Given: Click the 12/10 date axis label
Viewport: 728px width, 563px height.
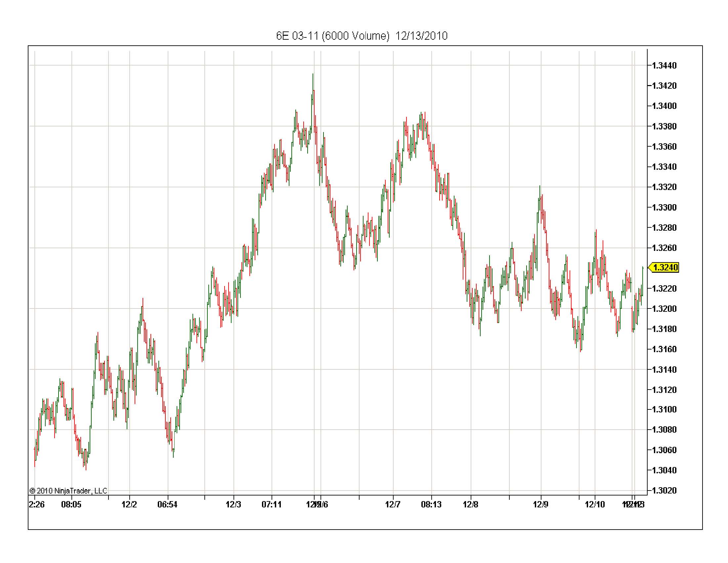Looking at the screenshot, I should point(595,504).
